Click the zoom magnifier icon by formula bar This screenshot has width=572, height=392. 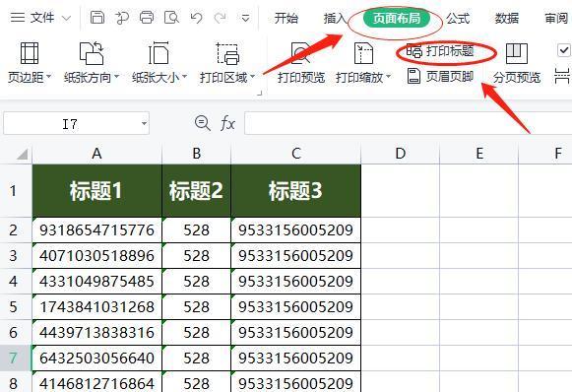(x=202, y=123)
